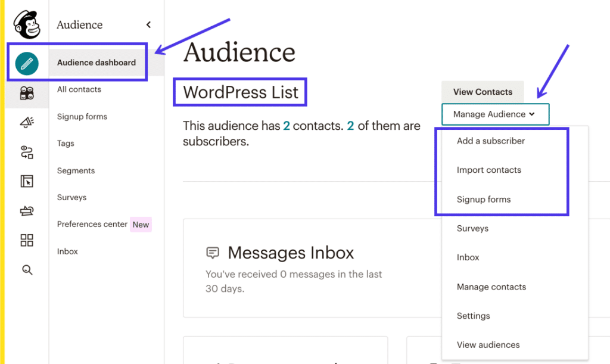Image resolution: width=610 pixels, height=364 pixels.
Task: Click the View Contacts button
Action: click(x=483, y=92)
